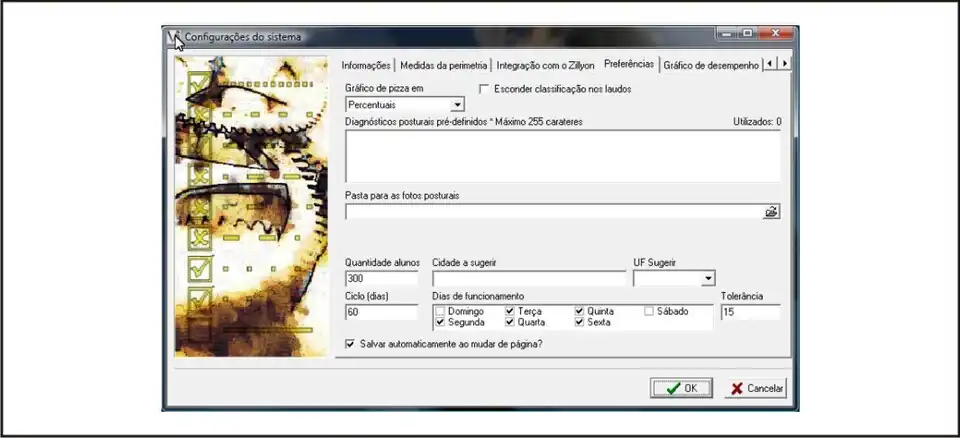
Task: Click the app icon in the title bar
Action: pos(175,37)
